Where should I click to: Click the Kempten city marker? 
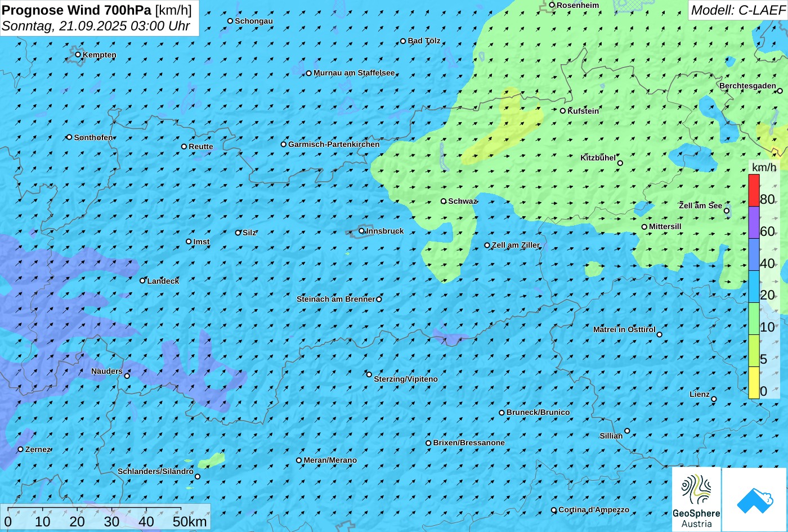click(x=78, y=55)
